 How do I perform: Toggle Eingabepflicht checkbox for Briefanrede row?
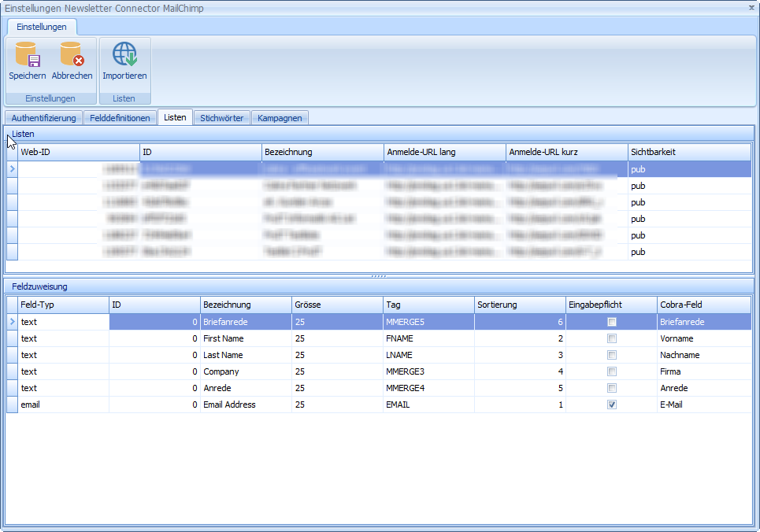(x=612, y=322)
